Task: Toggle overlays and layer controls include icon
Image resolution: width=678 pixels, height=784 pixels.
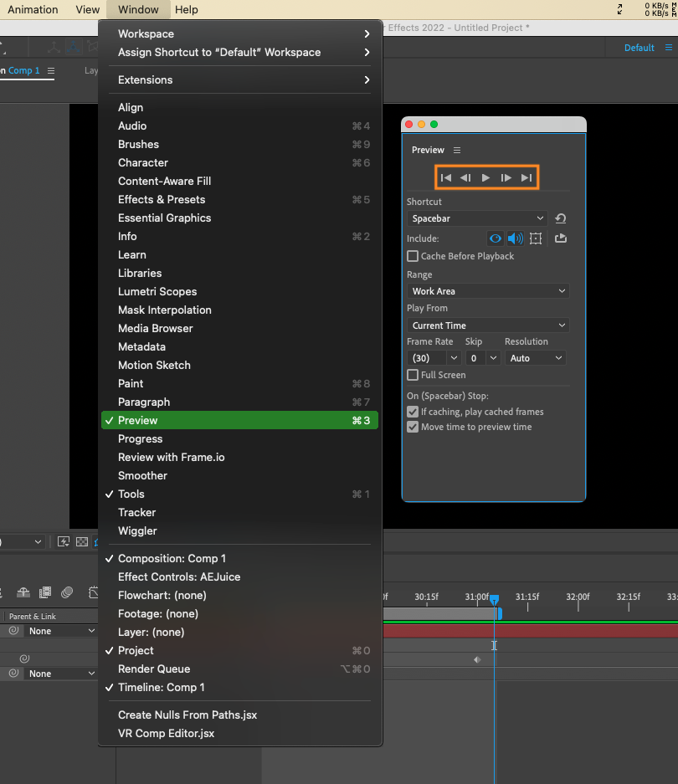Action: [x=536, y=238]
